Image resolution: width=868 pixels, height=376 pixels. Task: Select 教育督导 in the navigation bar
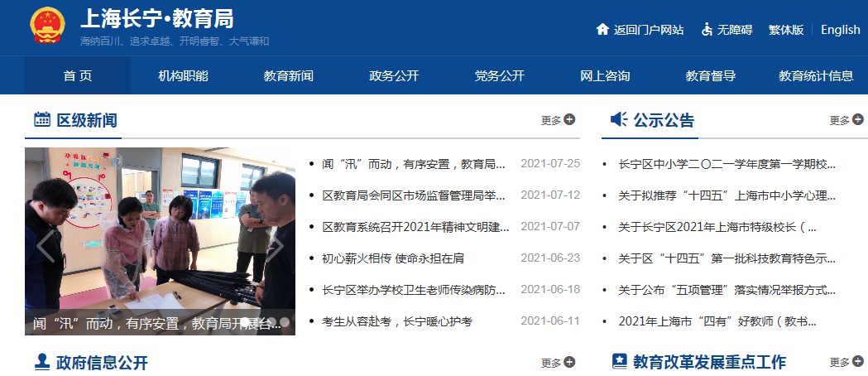pos(710,76)
